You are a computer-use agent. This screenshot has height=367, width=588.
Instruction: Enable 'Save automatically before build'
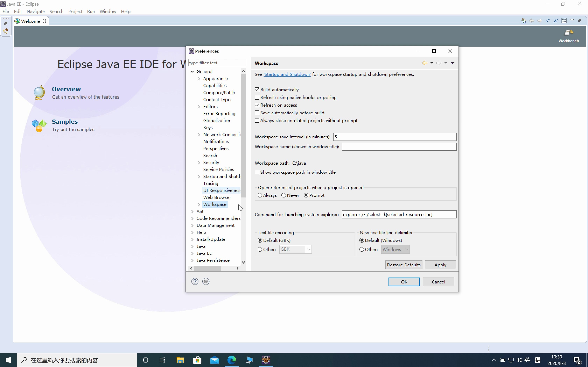[257, 113]
